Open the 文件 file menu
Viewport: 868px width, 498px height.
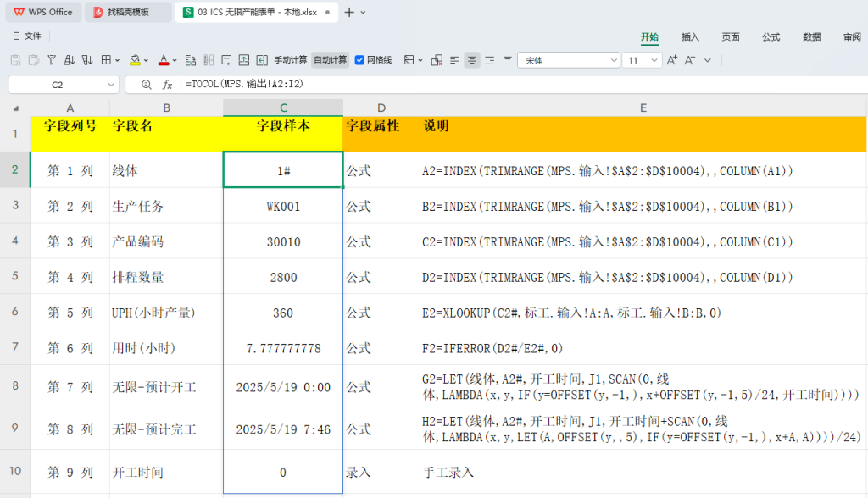point(27,36)
